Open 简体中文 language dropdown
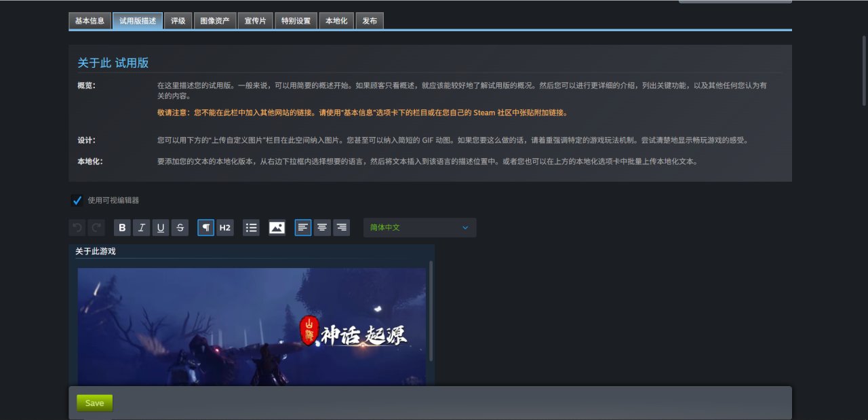 [420, 227]
